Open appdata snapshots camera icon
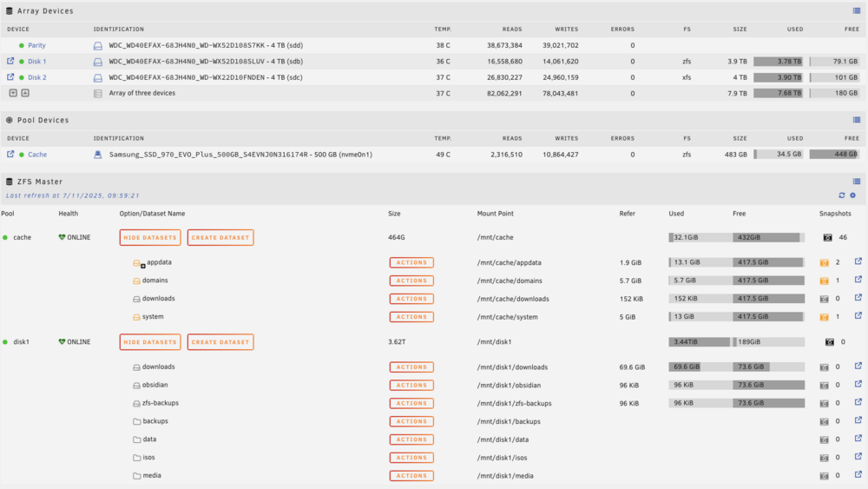The image size is (868, 489). tap(825, 262)
